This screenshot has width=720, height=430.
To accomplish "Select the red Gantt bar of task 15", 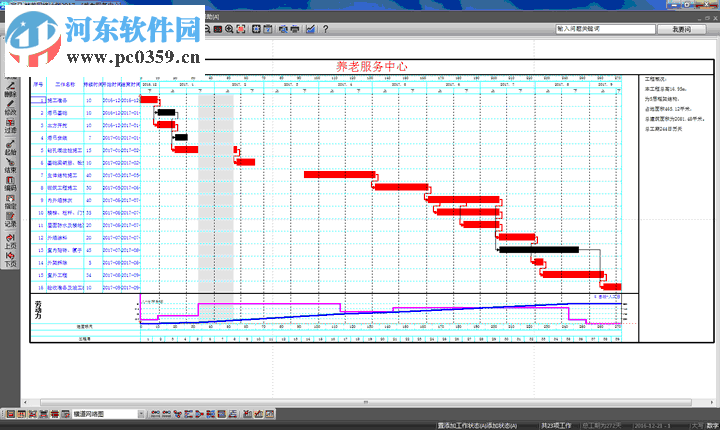I will pyautogui.click(x=573, y=275).
